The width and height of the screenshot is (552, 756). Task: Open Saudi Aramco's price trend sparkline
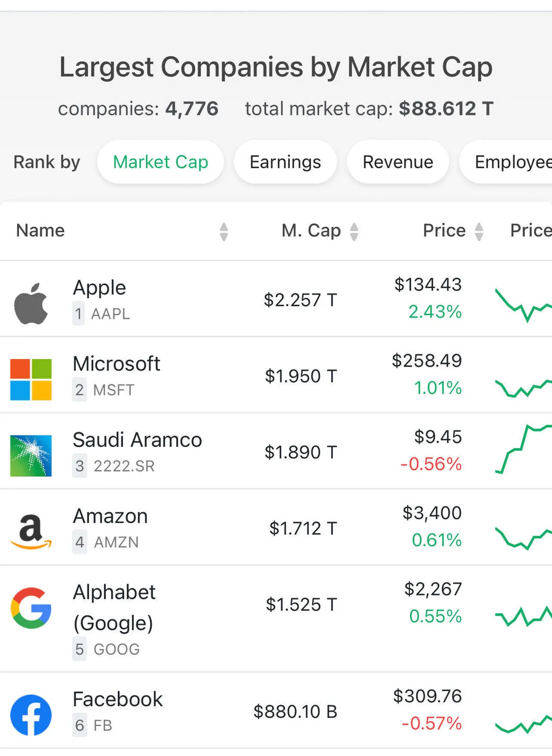[523, 450]
